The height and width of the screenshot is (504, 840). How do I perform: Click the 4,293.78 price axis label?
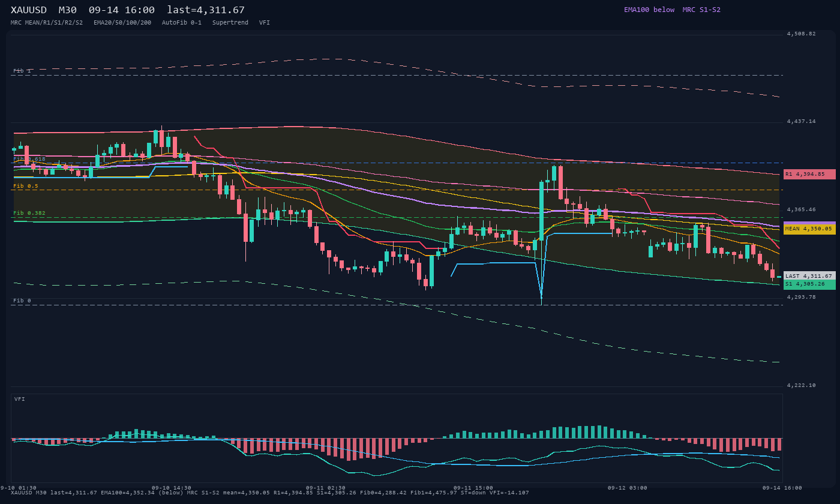click(802, 297)
